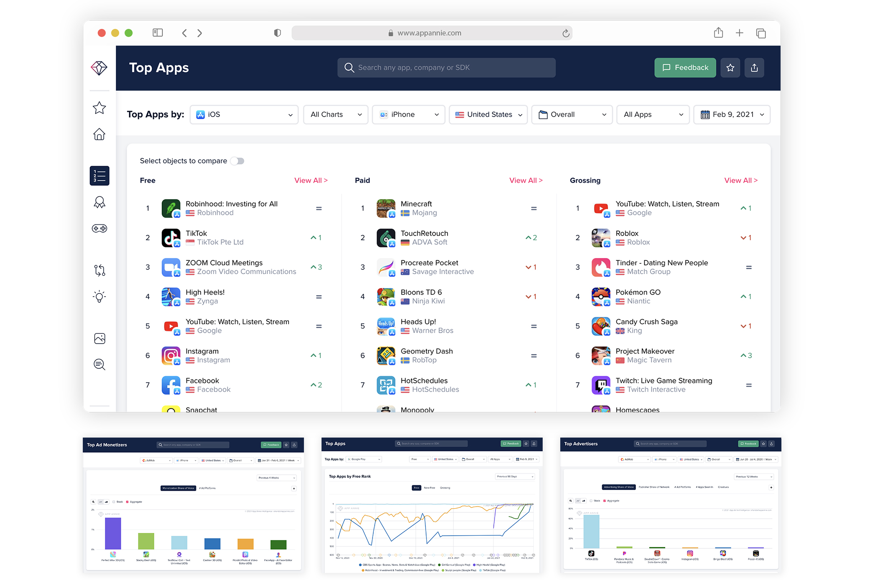The width and height of the screenshot is (878, 588).
Task: Click zoom magnifier in Top Ad Monetizers chart
Action: pyautogui.click(x=93, y=501)
